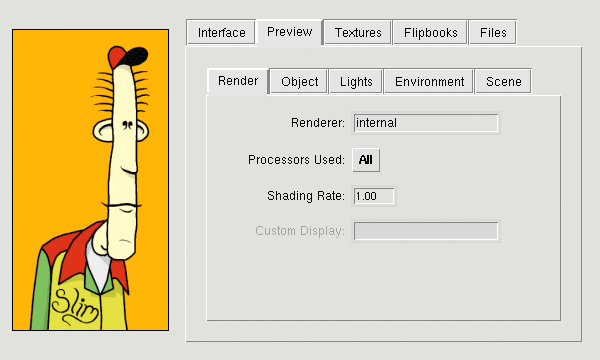Screen dimensions: 600x360
Task: Switch to the Object sub-tab
Action: pyautogui.click(x=299, y=81)
